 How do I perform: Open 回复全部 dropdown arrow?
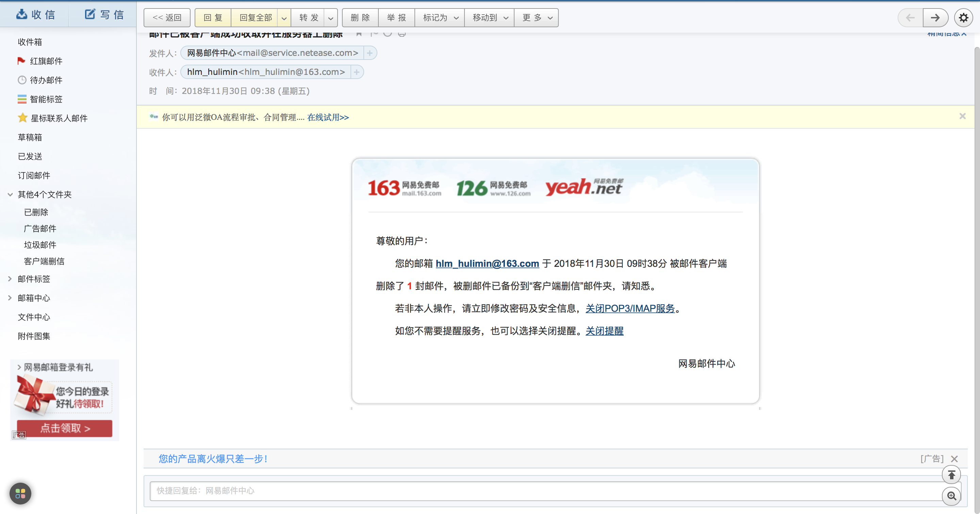click(x=284, y=18)
